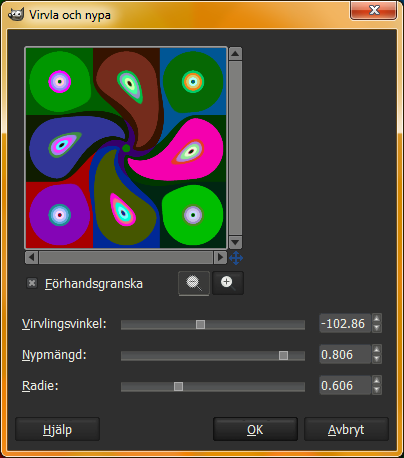This screenshot has width=404, height=458.
Task: Decrease Radie with the down stepper
Action: [x=377, y=390]
